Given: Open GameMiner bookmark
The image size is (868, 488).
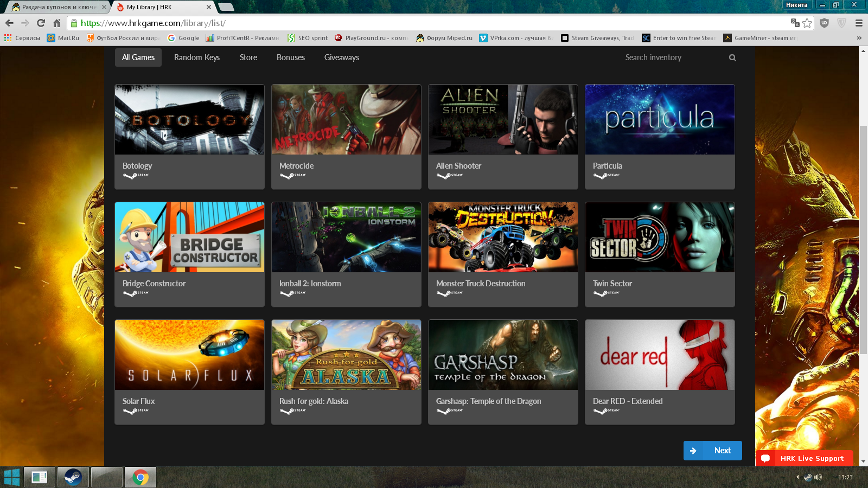Looking at the screenshot, I should (x=760, y=38).
